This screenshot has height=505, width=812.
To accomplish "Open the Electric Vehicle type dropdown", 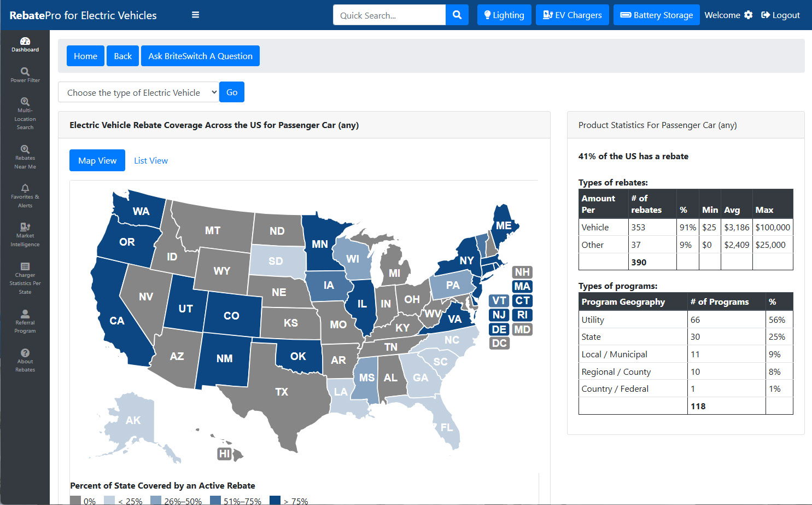I will (x=139, y=92).
